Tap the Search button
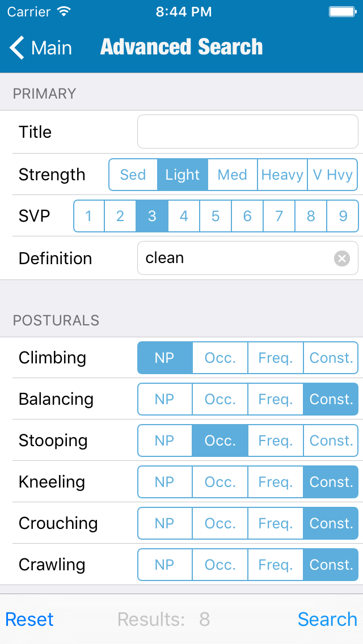The height and width of the screenshot is (644, 363). (x=327, y=619)
